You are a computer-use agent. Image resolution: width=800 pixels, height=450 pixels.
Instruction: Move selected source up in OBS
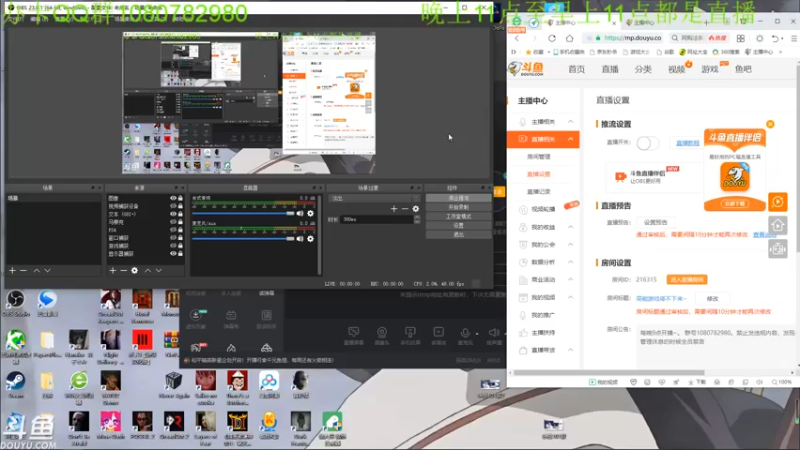[x=147, y=270]
